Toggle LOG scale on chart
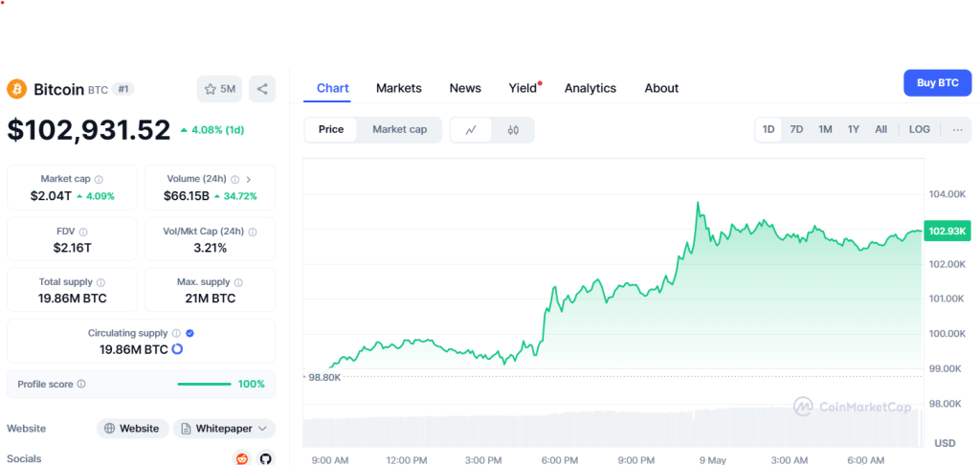 click(919, 129)
